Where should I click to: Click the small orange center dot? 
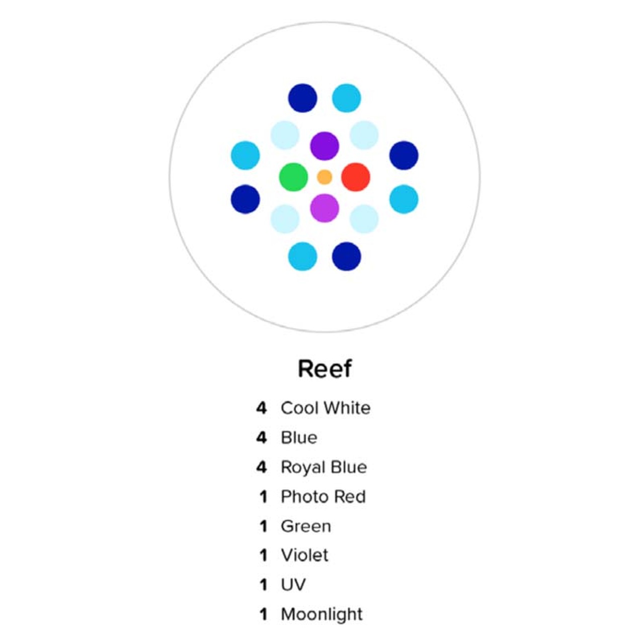[325, 177]
